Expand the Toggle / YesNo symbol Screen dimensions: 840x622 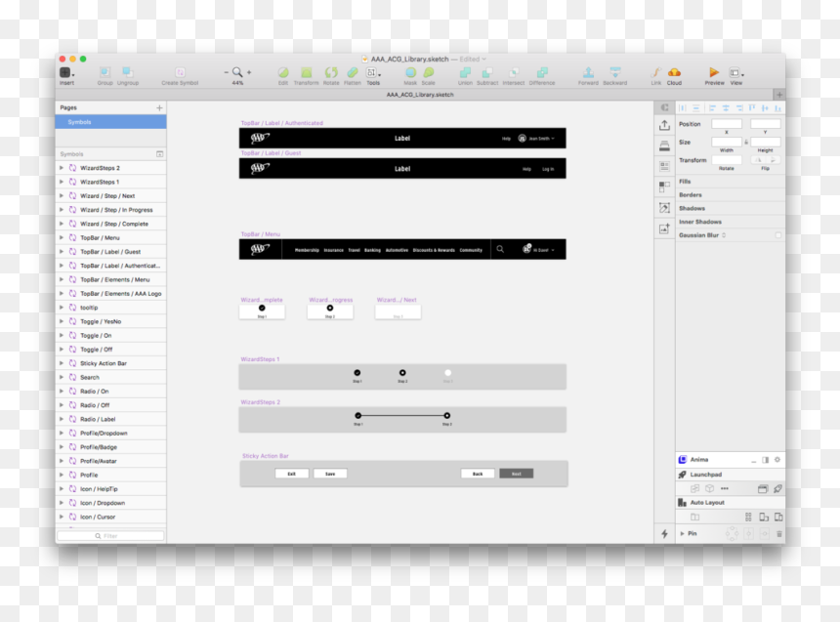[x=62, y=321]
